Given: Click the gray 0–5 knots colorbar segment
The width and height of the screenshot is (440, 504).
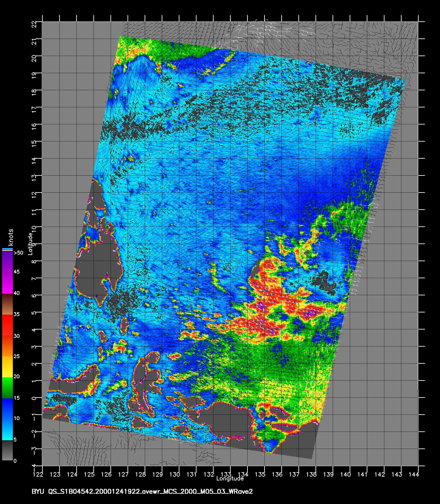Looking at the screenshot, I should [x=7, y=450].
